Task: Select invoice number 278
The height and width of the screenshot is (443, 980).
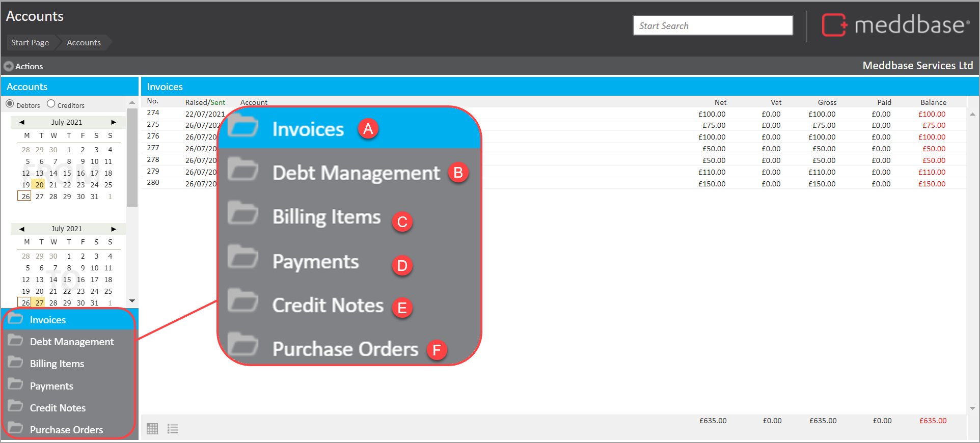Action: (x=153, y=159)
